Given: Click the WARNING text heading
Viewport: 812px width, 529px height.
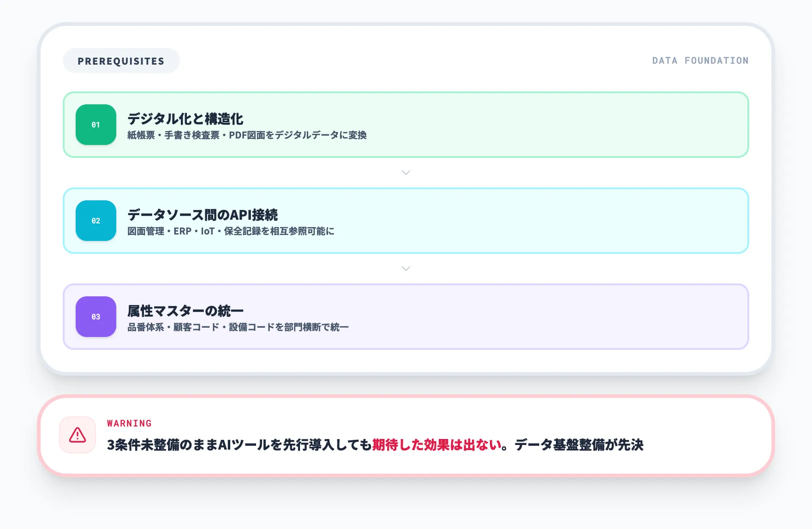Looking at the screenshot, I should [129, 423].
